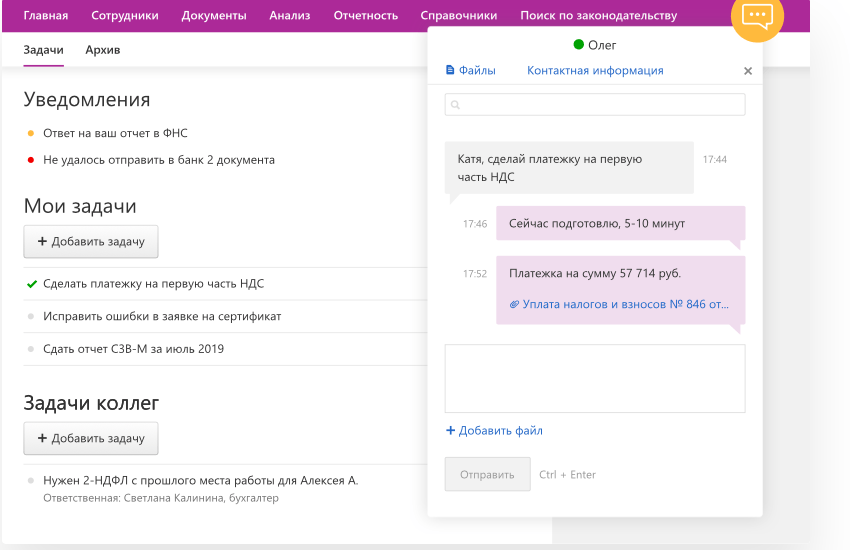Toggle the green checkmark on the НДС payment task
This screenshot has width=850, height=550.
click(x=32, y=284)
